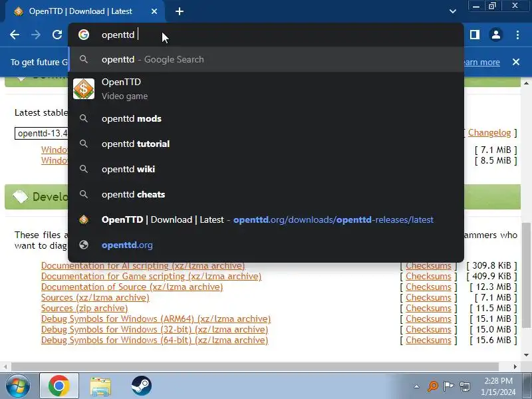The image size is (532, 399).
Task: Click the globe icon beside openttd.org
Action: coord(84,245)
